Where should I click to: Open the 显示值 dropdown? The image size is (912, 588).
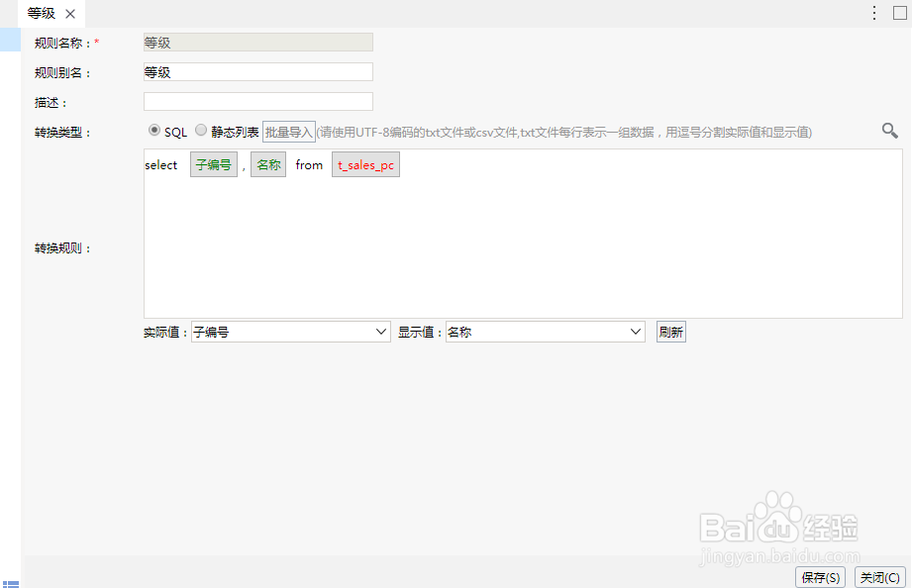coord(546,332)
